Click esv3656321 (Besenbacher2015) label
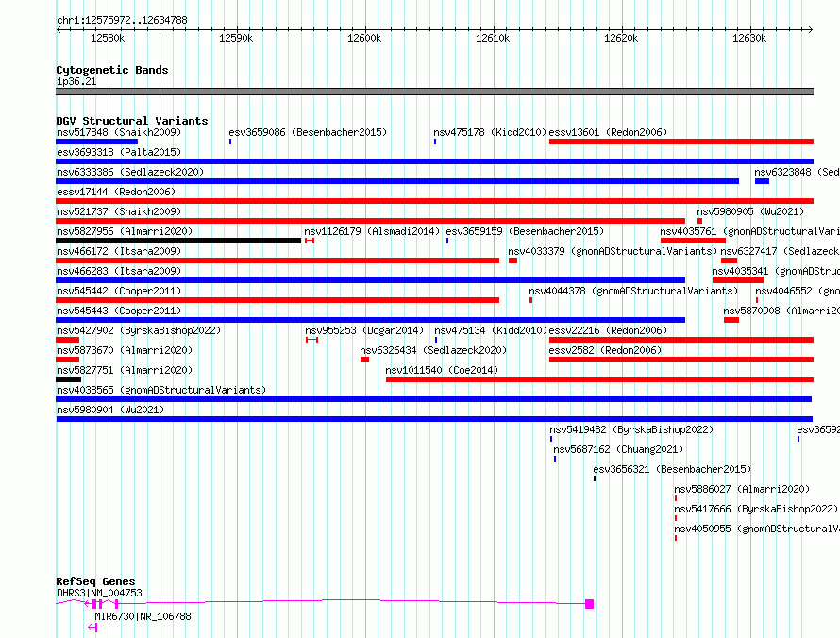The height and width of the screenshot is (638, 840). pyautogui.click(x=672, y=469)
